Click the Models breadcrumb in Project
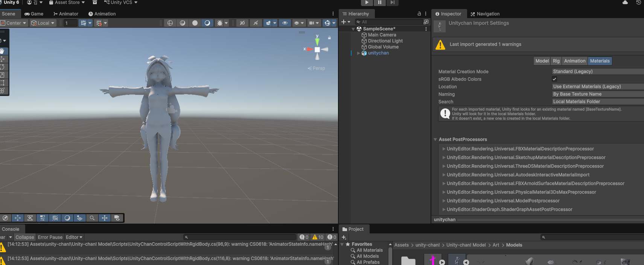This screenshot has width=644, height=265. 514,245
